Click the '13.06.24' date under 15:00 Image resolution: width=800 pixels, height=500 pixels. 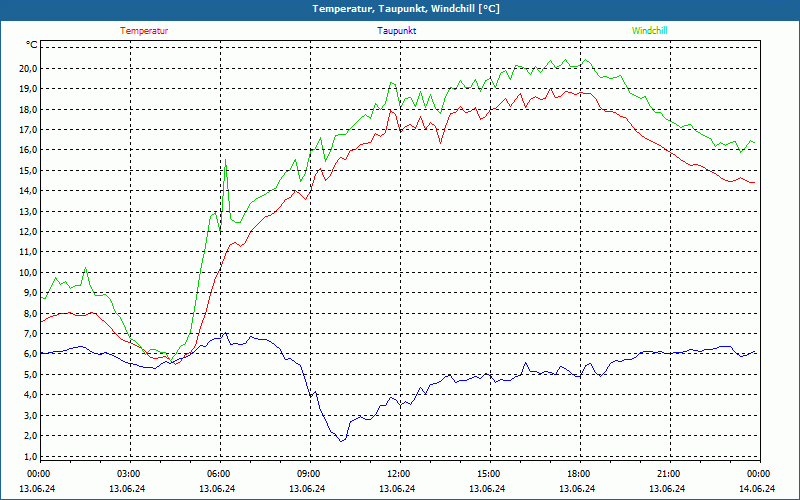pyautogui.click(x=488, y=488)
